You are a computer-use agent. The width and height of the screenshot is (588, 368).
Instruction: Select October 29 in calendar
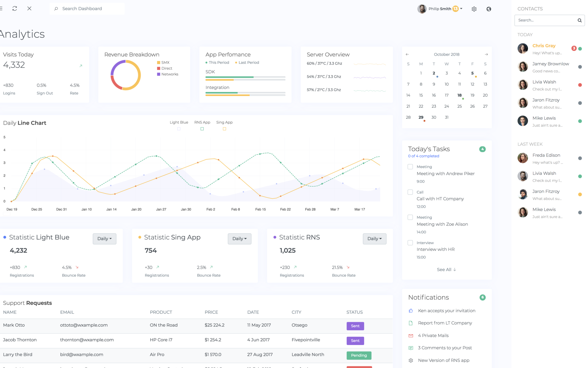point(421,117)
